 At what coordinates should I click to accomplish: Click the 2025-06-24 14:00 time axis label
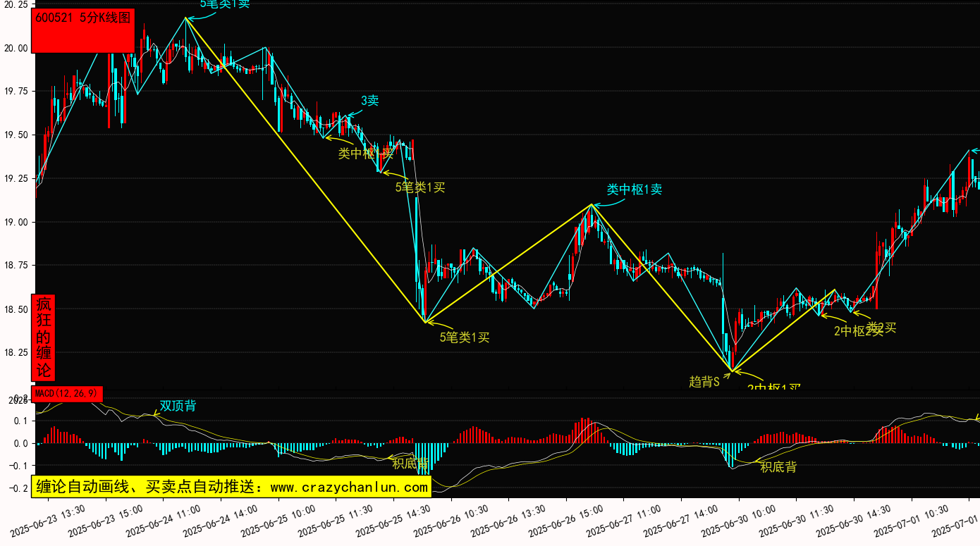[221, 520]
